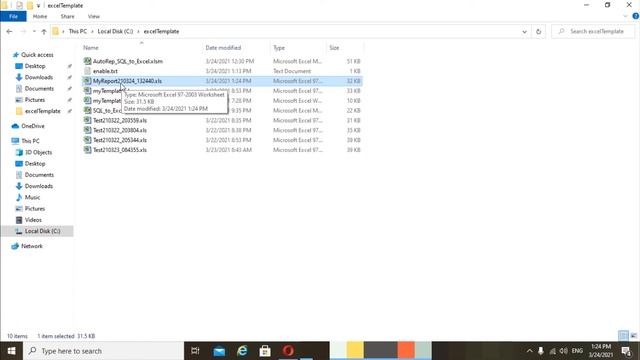Open Opera browser from taskbar
The width and height of the screenshot is (640, 360).
coord(288,351)
